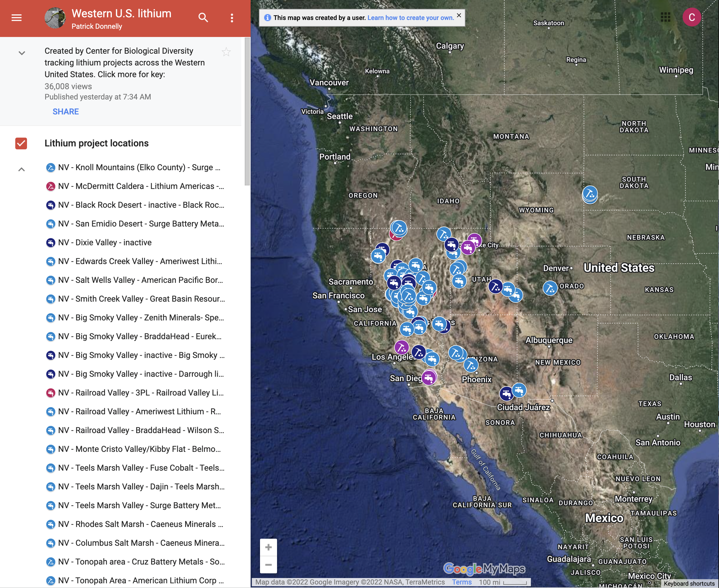This screenshot has width=719, height=588.
Task: Open the hamburger menu
Action: (16, 18)
